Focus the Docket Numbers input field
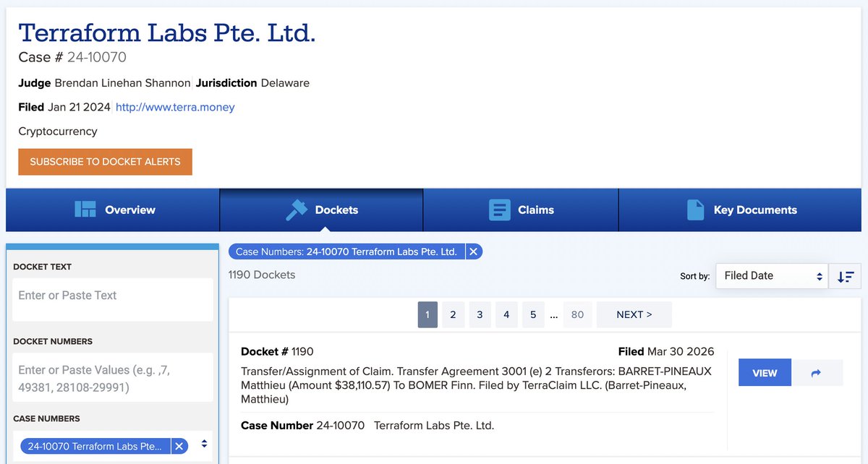This screenshot has height=464, width=868. tap(113, 378)
